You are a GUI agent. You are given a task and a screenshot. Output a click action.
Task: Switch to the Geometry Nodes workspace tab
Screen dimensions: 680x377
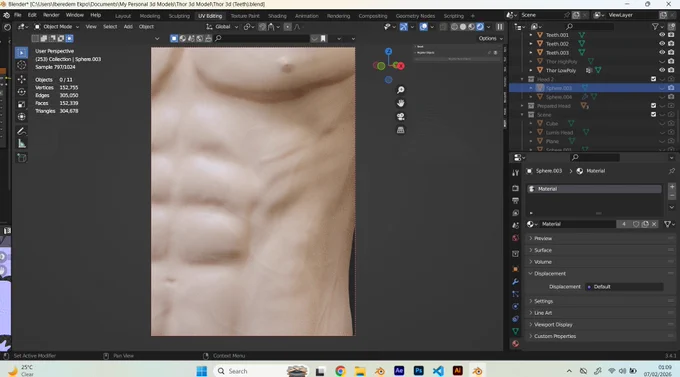[x=415, y=16]
